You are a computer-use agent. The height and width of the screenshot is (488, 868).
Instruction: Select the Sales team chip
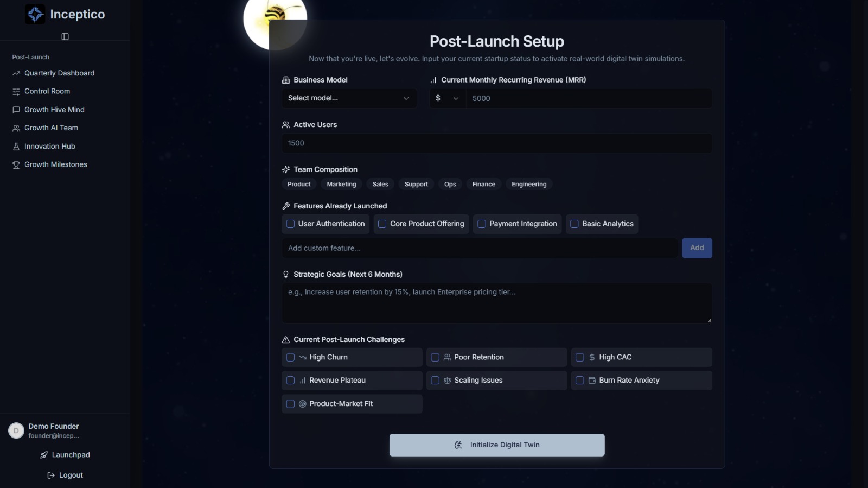380,185
